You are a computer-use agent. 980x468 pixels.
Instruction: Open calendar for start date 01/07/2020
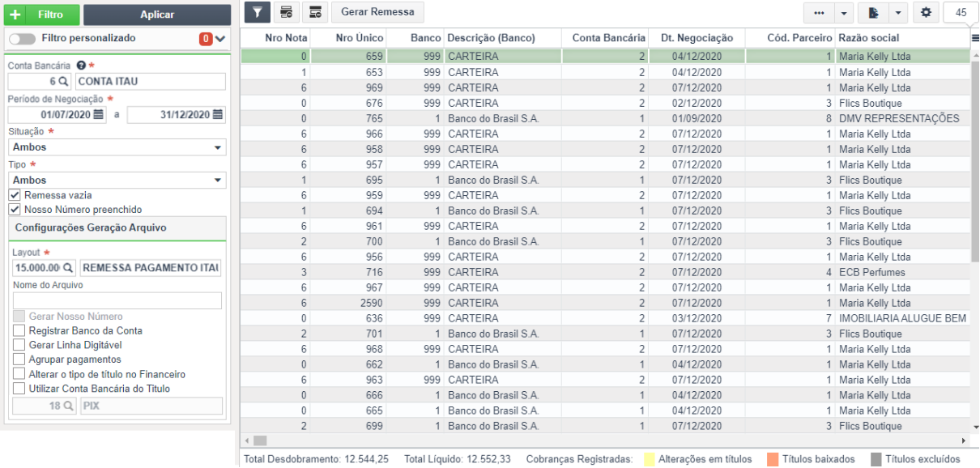point(99,115)
